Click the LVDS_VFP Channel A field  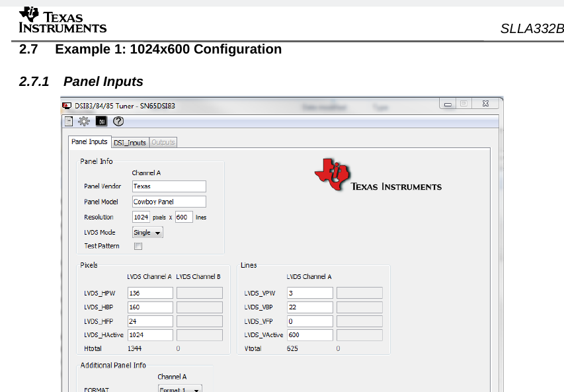(310, 321)
